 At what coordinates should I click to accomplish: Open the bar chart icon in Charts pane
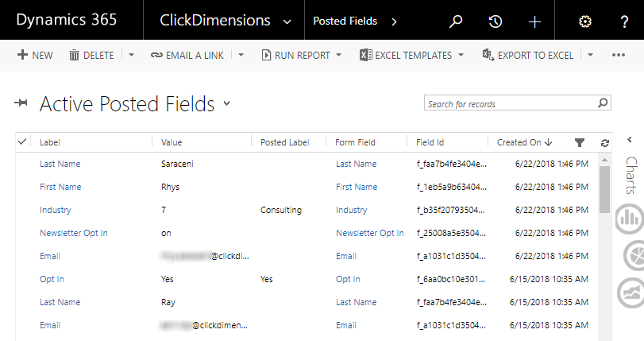click(x=630, y=219)
